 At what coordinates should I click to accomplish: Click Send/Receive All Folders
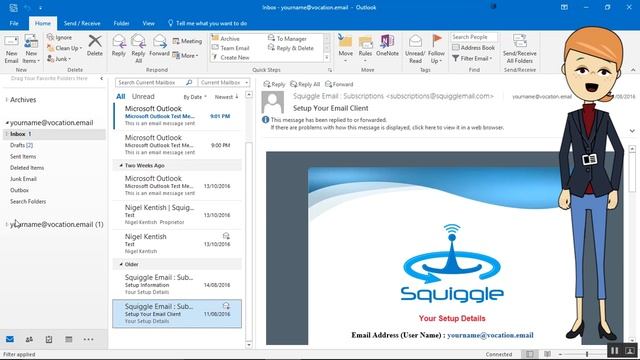[520, 49]
